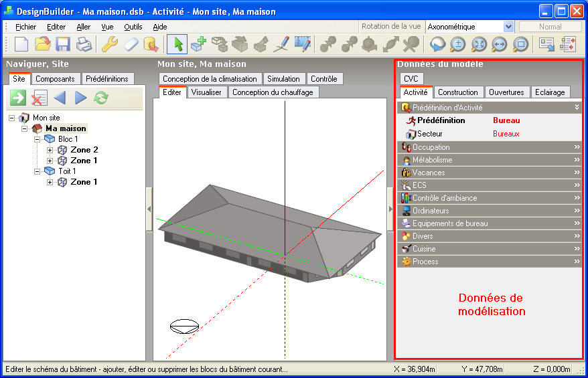Open the Rotation de la vue dropdown

click(508, 27)
